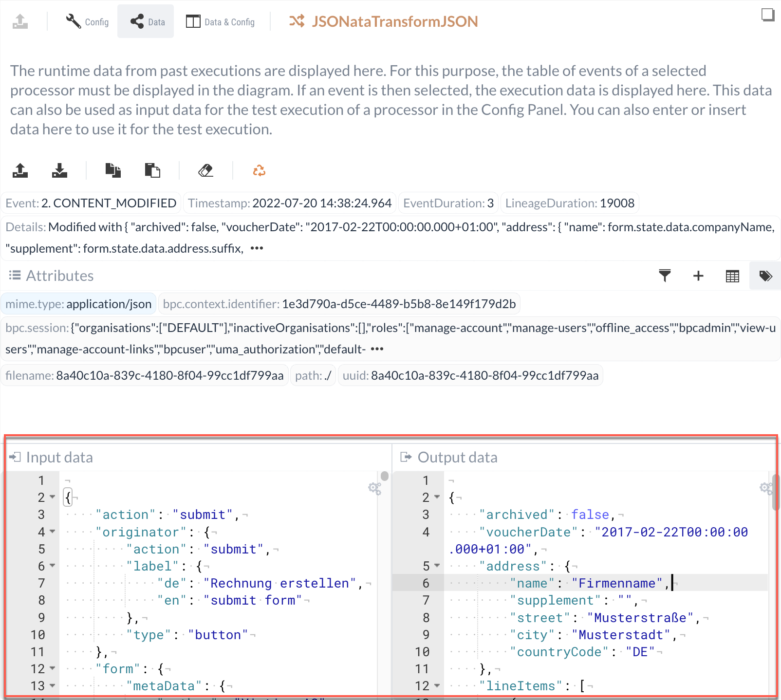The image size is (781, 700).
Task: Click the upload icon in top header
Action: [x=20, y=21]
